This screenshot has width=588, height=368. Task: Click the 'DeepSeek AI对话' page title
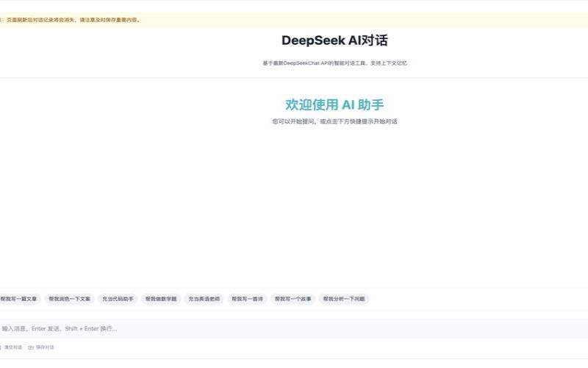click(334, 40)
